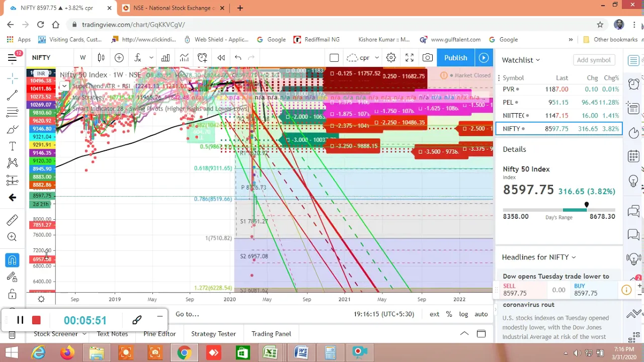Expand the Headlines for NIFTY dropdown
This screenshot has height=362, width=644.
coord(539,257)
